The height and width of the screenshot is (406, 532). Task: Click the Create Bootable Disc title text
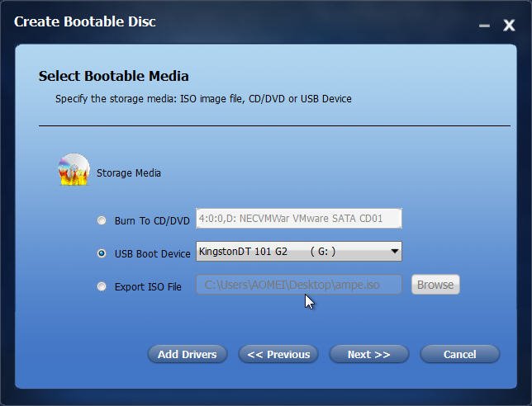[85, 21]
